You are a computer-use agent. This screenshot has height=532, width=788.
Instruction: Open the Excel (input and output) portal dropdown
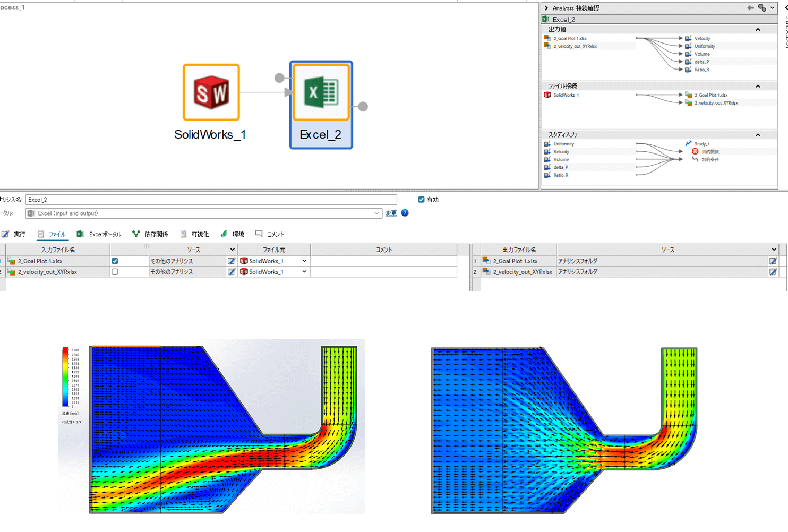coord(376,213)
